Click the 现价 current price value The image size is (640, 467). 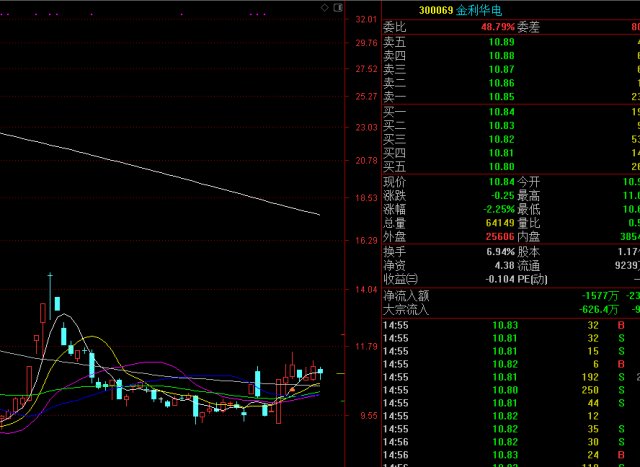tap(502, 182)
